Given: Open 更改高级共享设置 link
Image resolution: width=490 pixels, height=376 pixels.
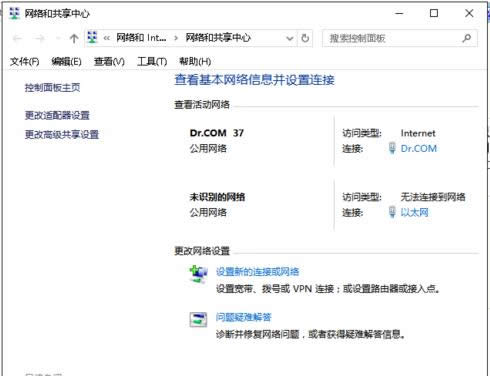Looking at the screenshot, I should point(62,135).
